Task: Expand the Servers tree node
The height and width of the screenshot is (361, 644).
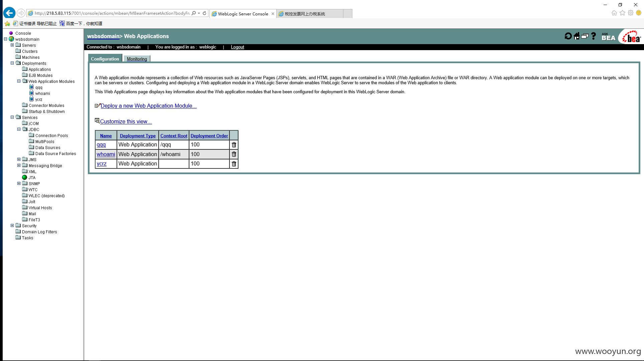Action: [x=12, y=45]
